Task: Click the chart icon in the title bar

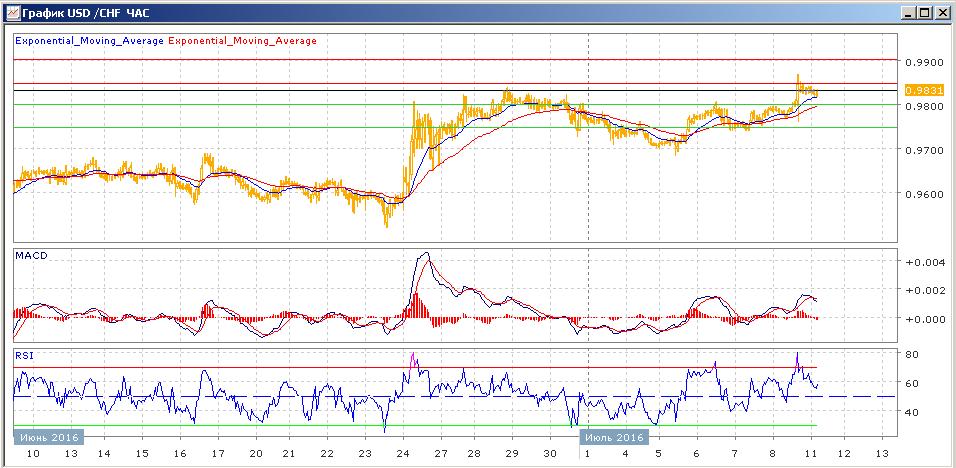Action: [11, 12]
